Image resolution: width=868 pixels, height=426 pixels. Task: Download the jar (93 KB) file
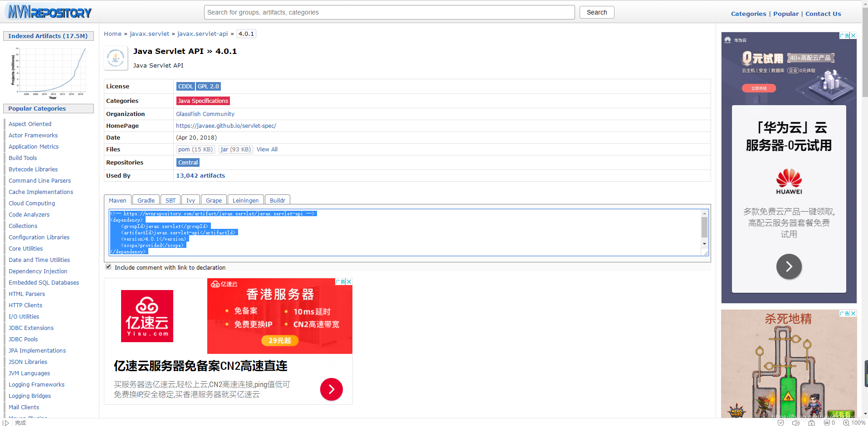[235, 149]
